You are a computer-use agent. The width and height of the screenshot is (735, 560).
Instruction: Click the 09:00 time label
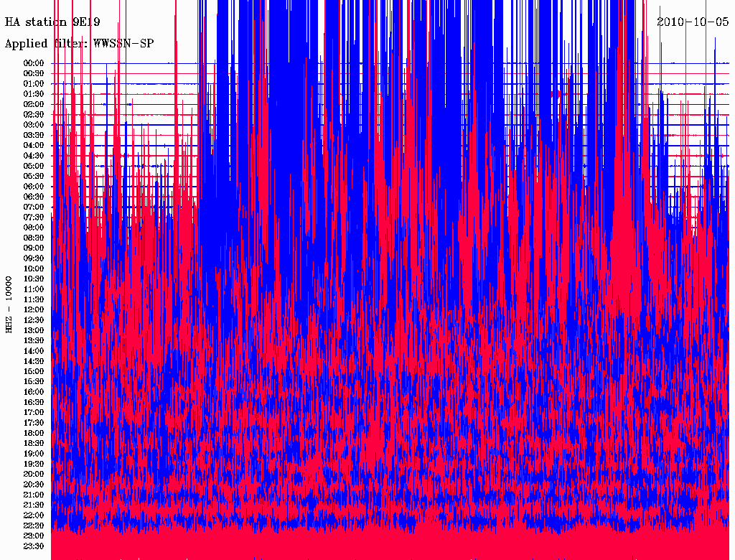(34, 248)
